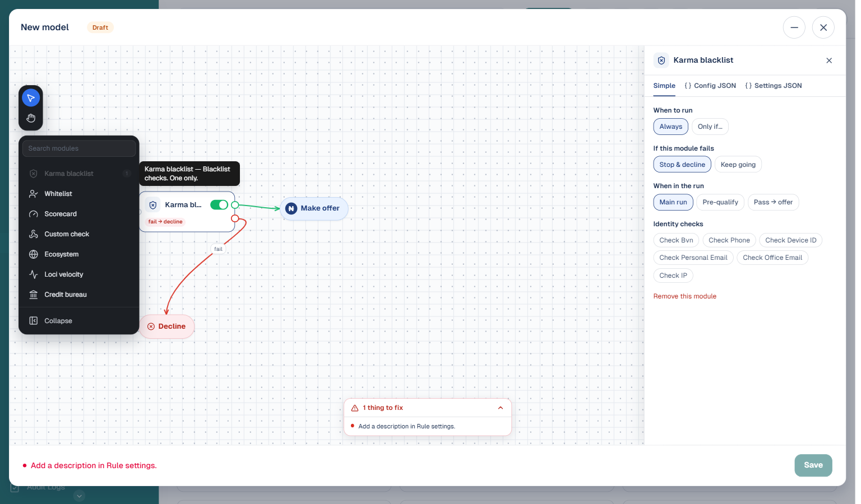
Task: Select Main run stage option
Action: pyautogui.click(x=673, y=202)
